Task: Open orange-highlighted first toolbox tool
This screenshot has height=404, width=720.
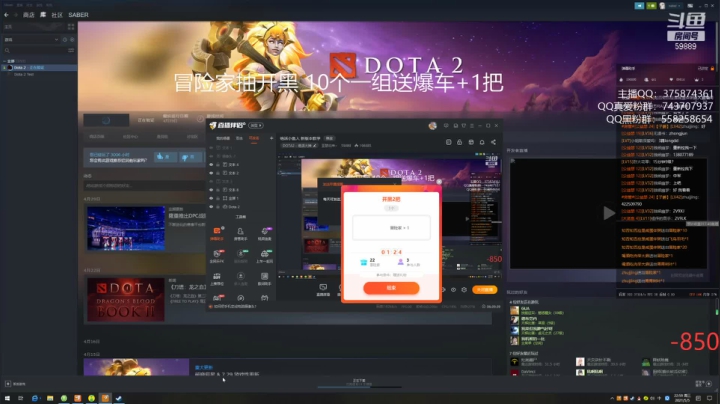Action: pyautogui.click(x=217, y=234)
